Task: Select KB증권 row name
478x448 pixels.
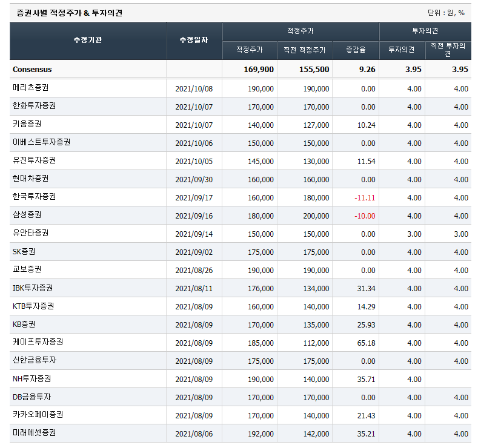Action: (24, 324)
